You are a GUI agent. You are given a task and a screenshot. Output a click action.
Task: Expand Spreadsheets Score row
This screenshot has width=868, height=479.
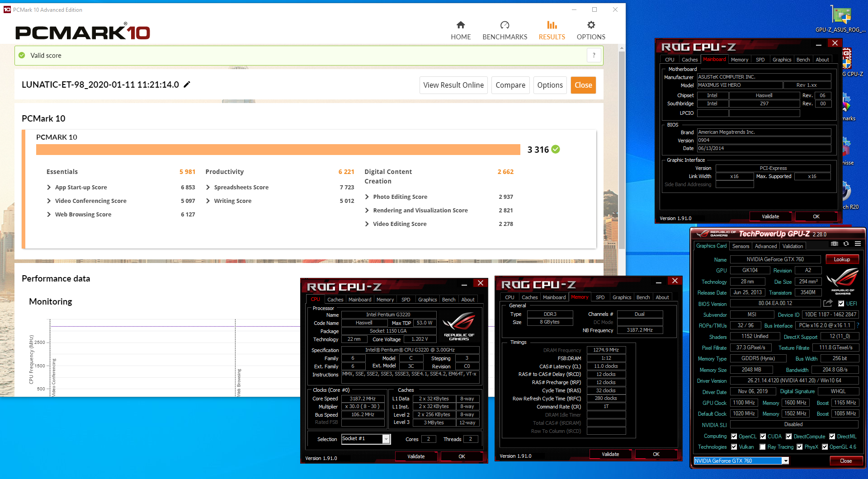[208, 187]
